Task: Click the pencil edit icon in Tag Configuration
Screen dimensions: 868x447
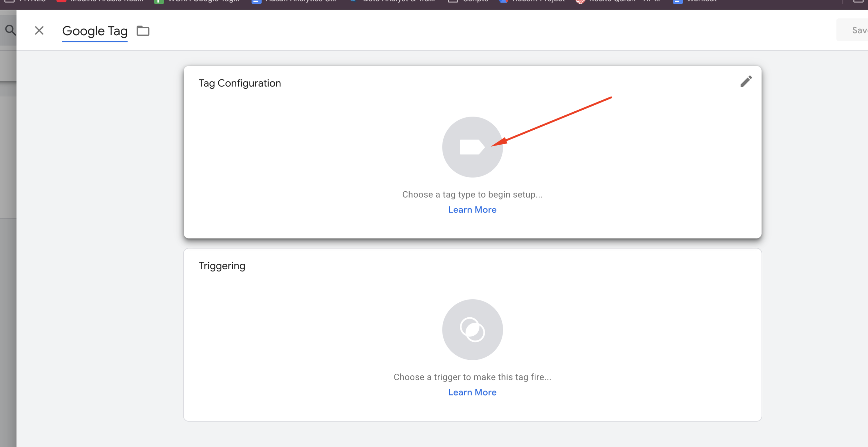Action: pos(746,81)
